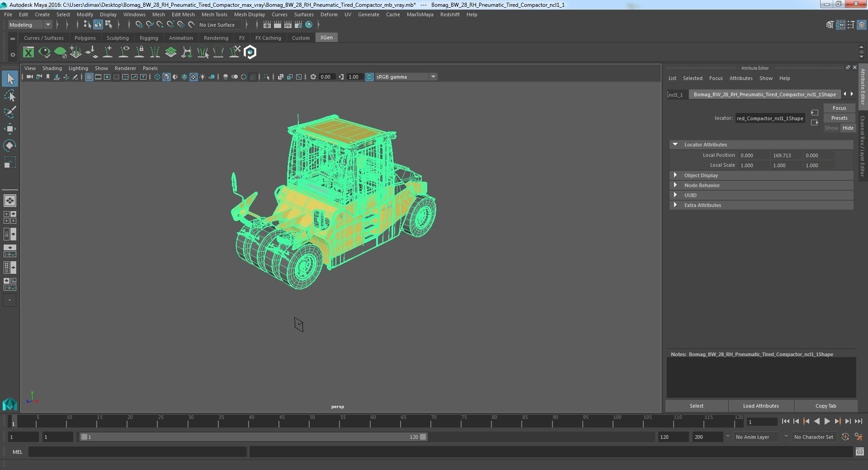Toggle the color management ON button
The height and width of the screenshot is (470, 868).
click(x=369, y=77)
